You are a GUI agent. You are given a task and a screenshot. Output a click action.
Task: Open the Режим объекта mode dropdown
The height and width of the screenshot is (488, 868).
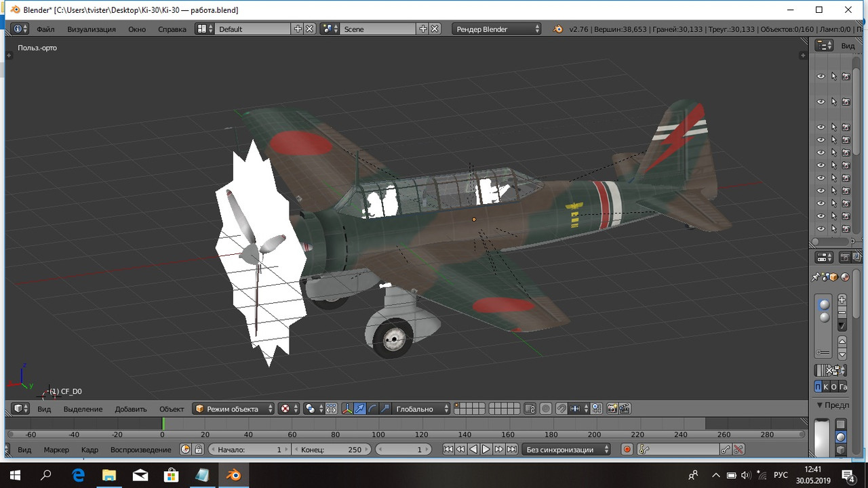pyautogui.click(x=234, y=409)
